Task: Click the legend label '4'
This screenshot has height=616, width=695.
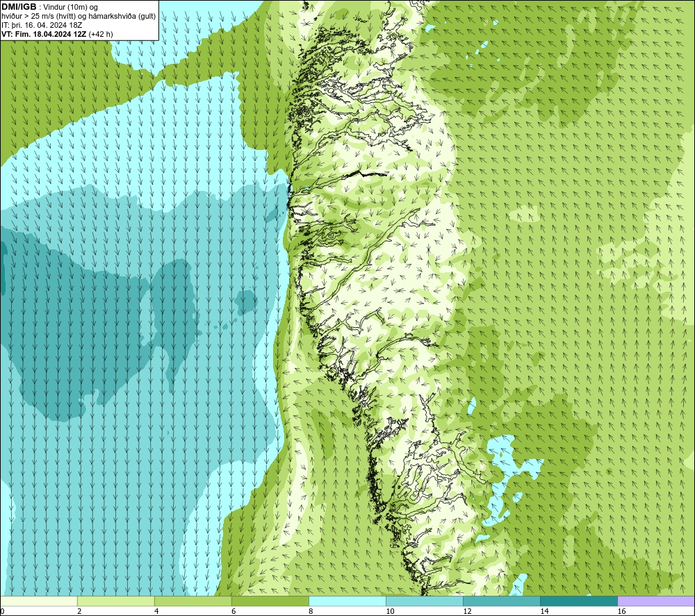Action: [156, 612]
